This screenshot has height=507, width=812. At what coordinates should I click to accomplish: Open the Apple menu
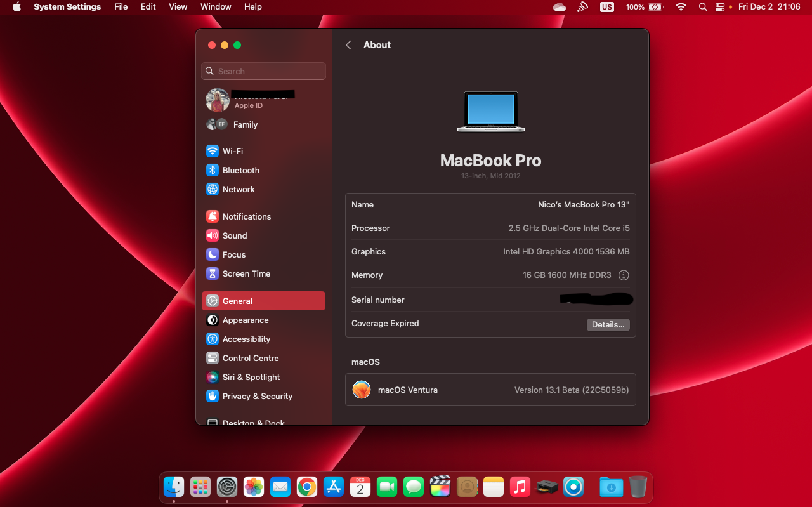(16, 7)
